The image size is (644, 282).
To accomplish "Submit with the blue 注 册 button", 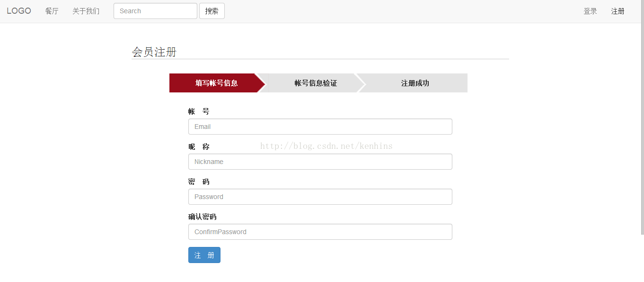I will [204, 255].
